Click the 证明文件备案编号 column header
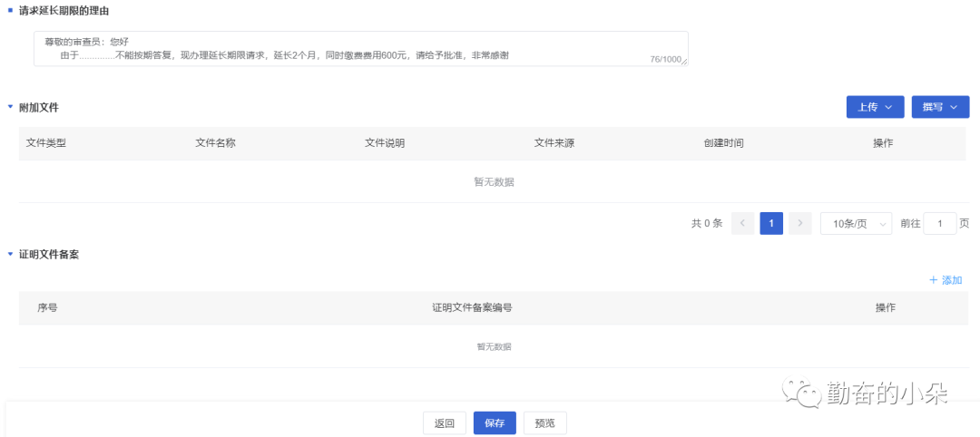980x437 pixels. 473,307
